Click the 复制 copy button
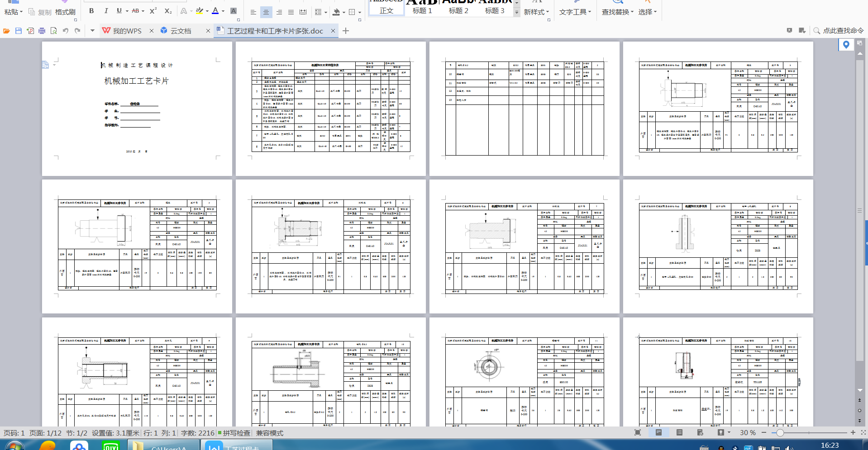868x450 pixels. point(40,12)
